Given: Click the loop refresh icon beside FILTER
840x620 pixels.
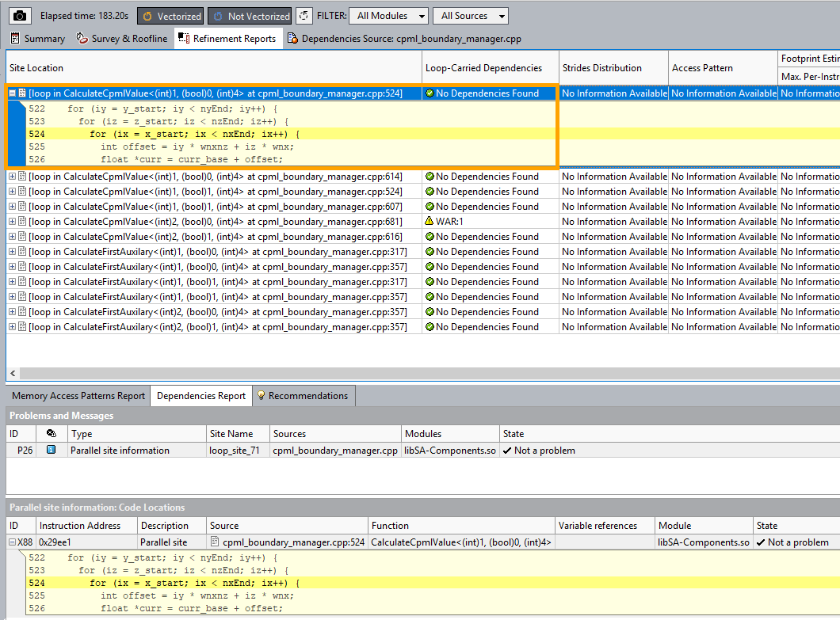Looking at the screenshot, I should 304,16.
